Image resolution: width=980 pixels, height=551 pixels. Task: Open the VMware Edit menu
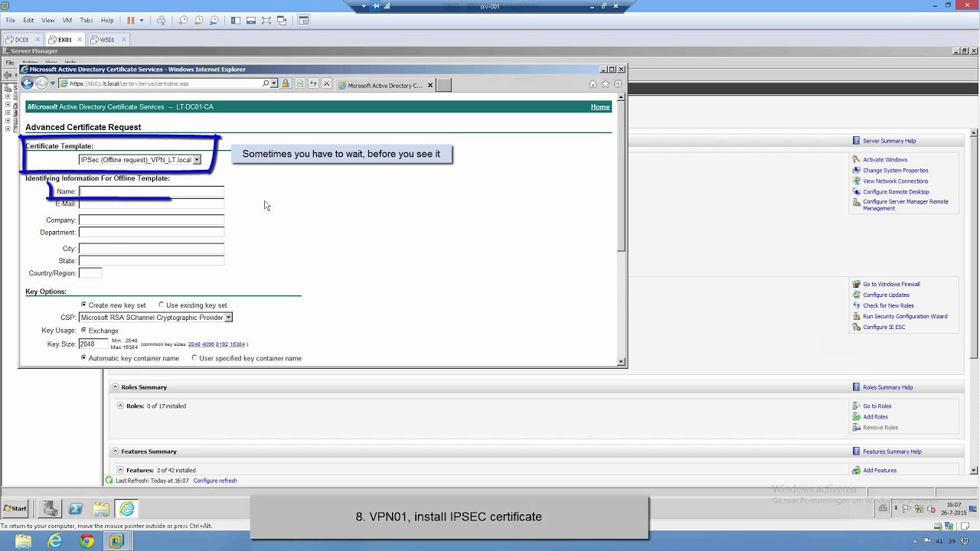tap(28, 21)
